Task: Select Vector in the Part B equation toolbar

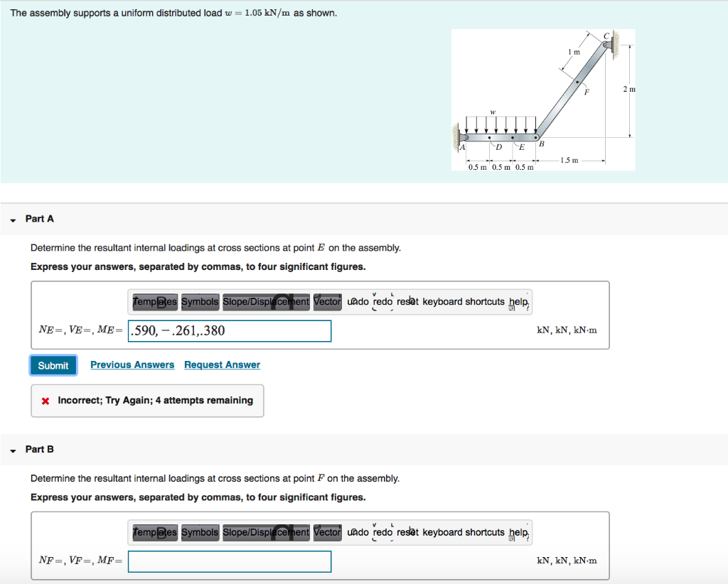Action: tap(327, 532)
